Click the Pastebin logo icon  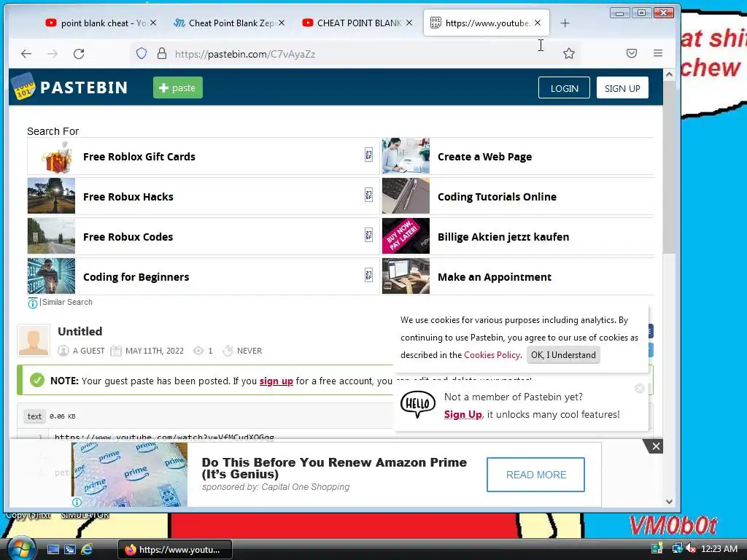23,86
